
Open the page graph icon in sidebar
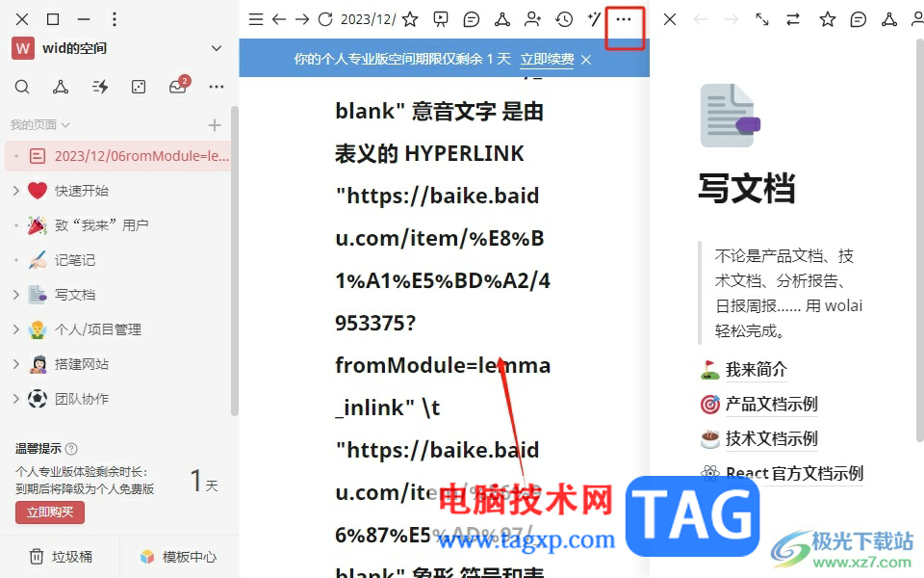pyautogui.click(x=60, y=88)
